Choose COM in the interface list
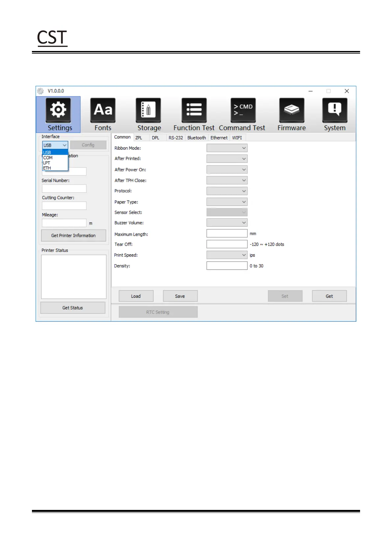 [55, 158]
